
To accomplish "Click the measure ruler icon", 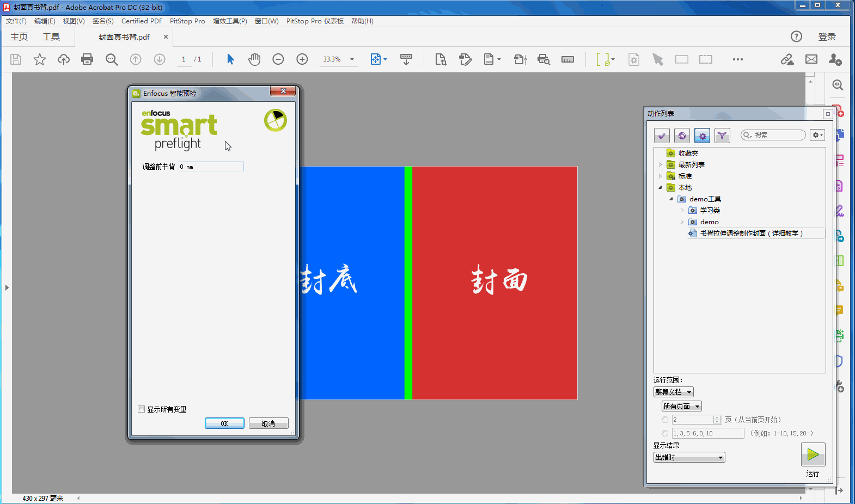I will click(567, 59).
